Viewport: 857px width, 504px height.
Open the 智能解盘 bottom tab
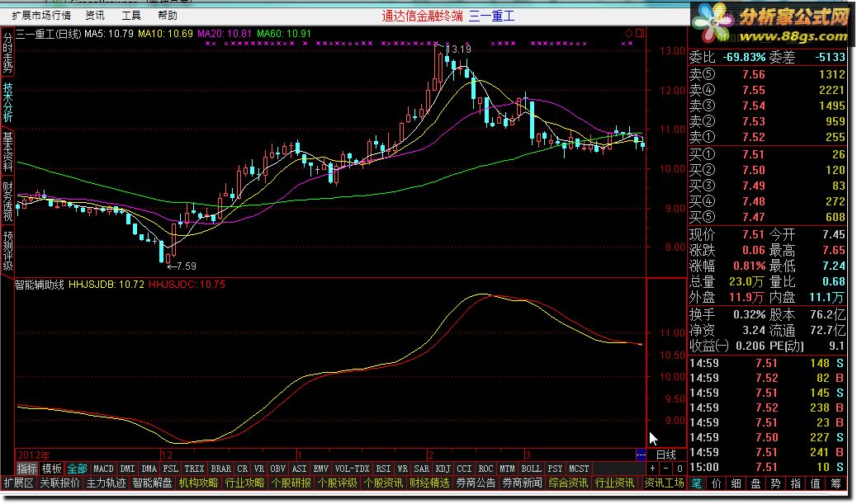[x=152, y=483]
